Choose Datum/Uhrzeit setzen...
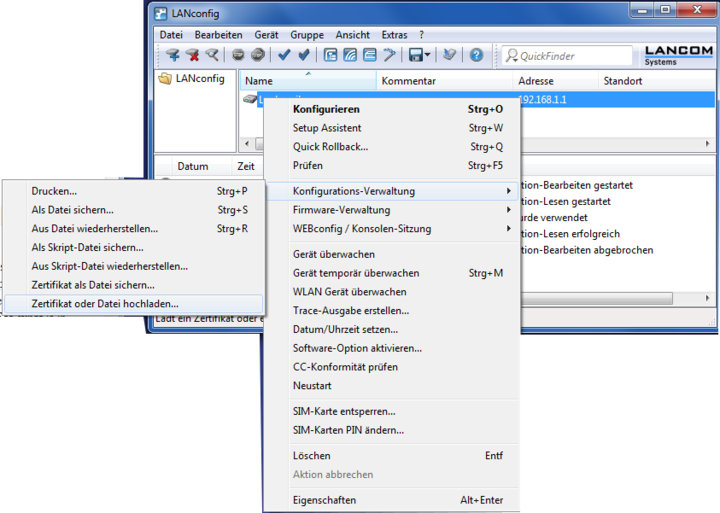Image resolution: width=720 pixels, height=513 pixels. click(393, 330)
